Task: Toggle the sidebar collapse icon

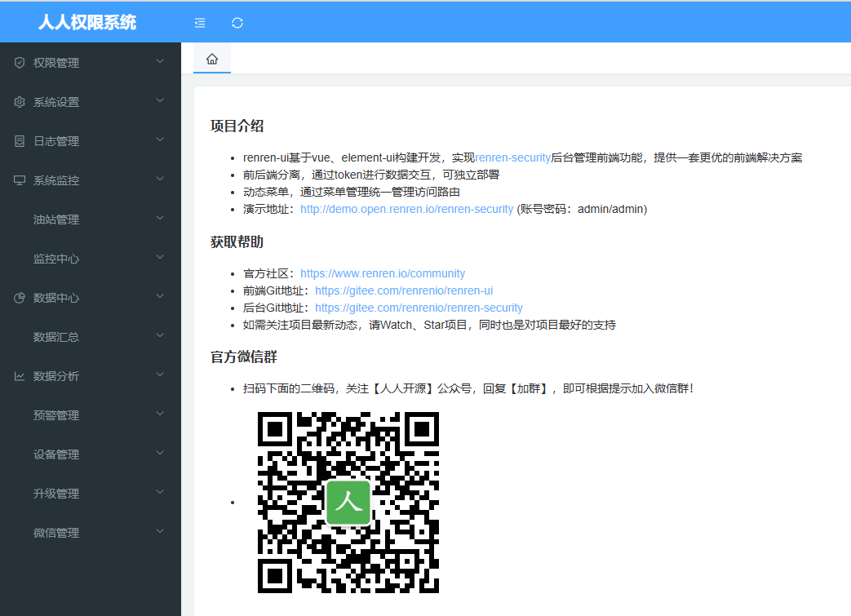Action: pos(200,23)
